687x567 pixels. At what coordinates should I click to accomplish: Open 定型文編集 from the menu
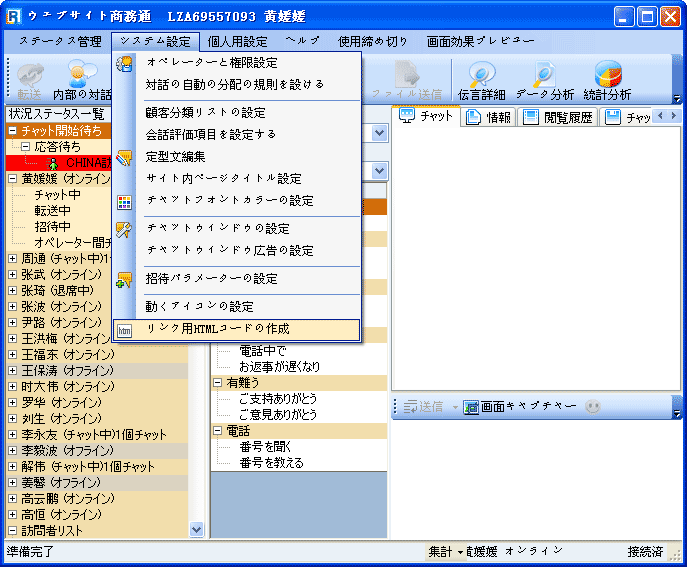(176, 156)
